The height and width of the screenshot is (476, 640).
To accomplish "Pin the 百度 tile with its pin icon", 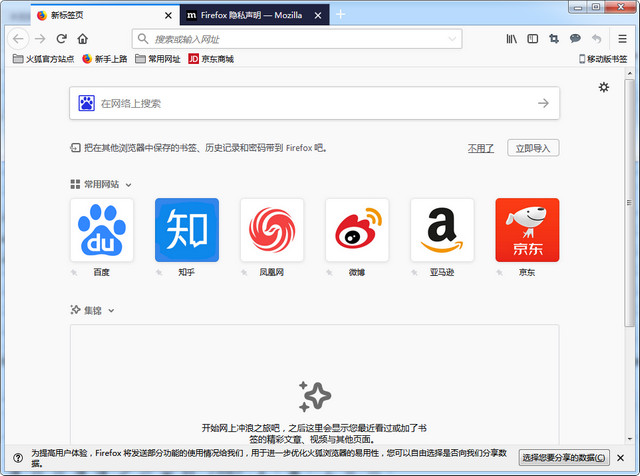I will coord(74,272).
